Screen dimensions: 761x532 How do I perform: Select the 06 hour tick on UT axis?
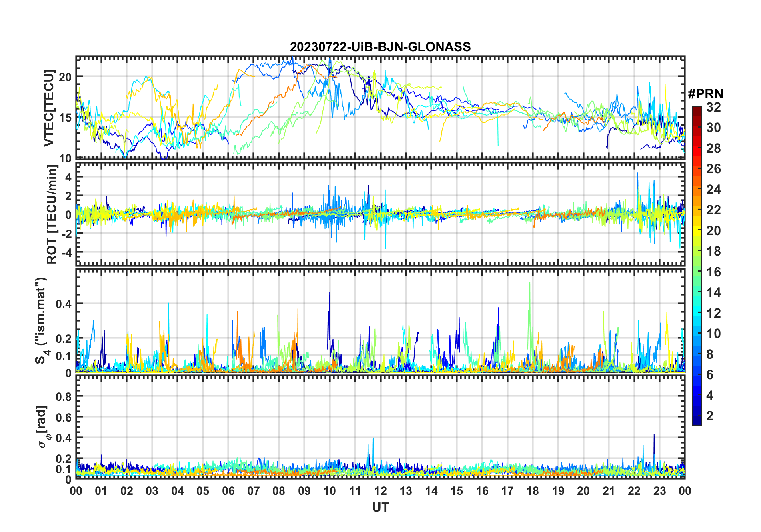pos(228,491)
